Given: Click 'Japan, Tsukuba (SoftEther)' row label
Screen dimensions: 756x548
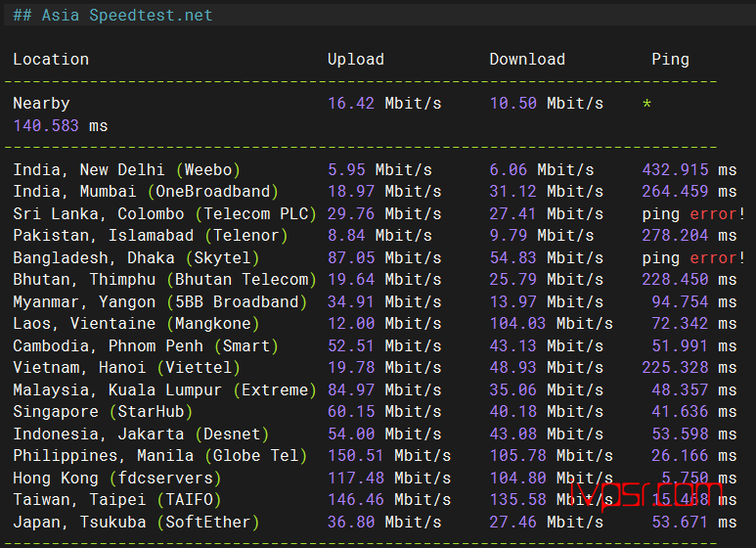Looking at the screenshot, I should click(136, 522).
